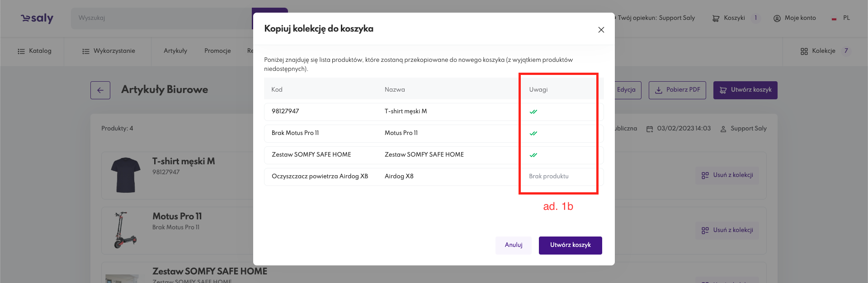
Task: Switch to the Artykuły tab
Action: [x=175, y=51]
